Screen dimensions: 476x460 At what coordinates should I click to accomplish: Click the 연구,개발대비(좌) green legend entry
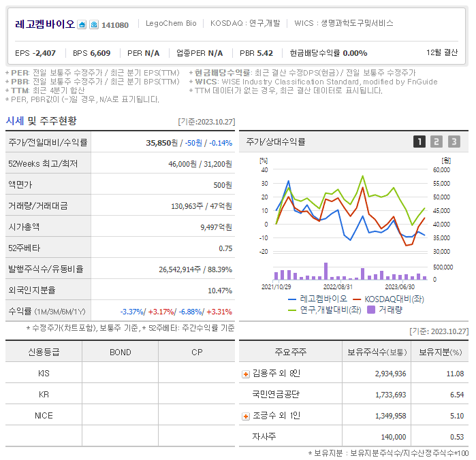click(325, 310)
